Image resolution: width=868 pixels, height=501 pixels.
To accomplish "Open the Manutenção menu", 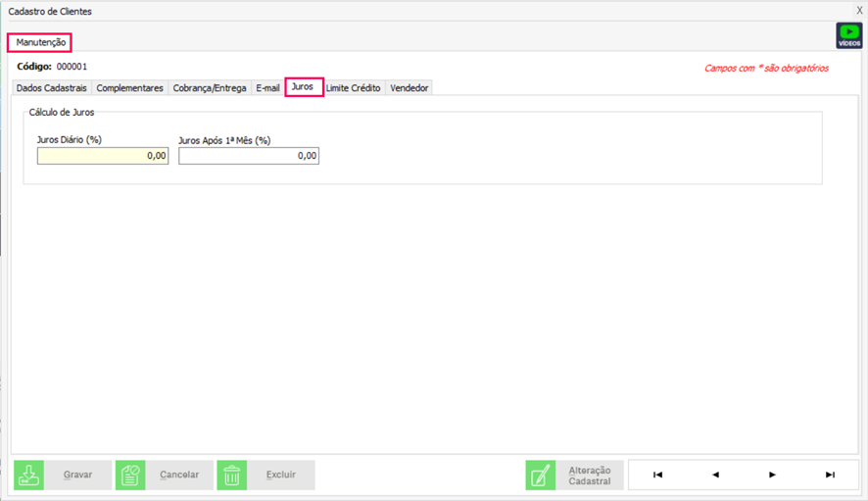I will click(x=40, y=42).
